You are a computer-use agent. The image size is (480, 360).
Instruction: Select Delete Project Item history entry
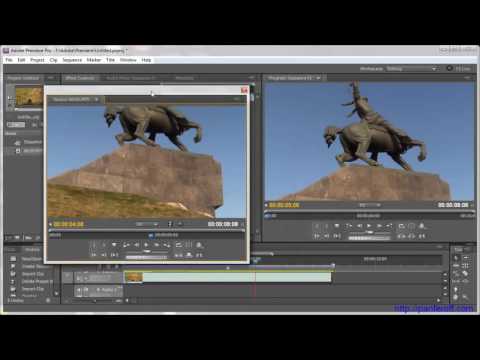(37, 282)
